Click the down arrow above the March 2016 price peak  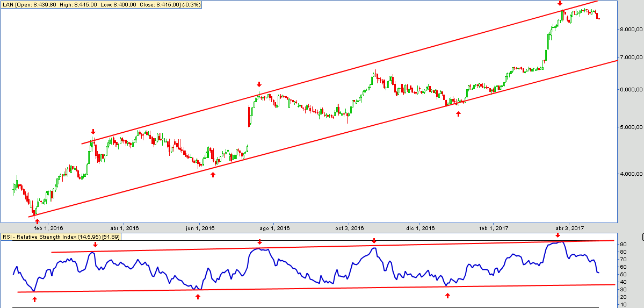[93, 132]
